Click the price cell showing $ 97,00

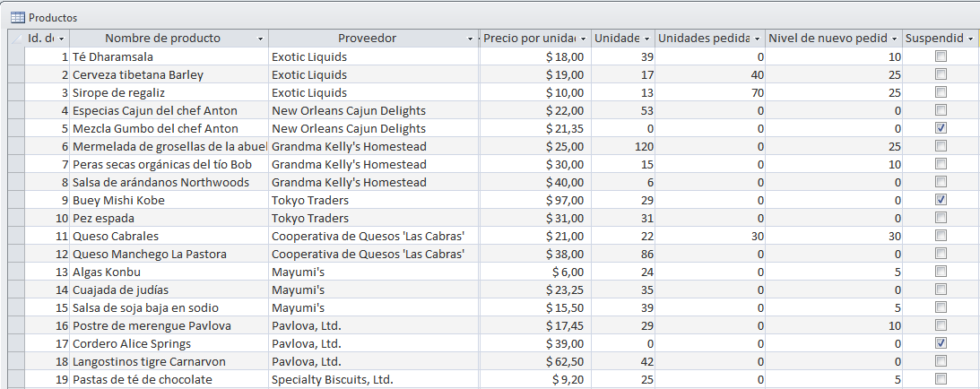coord(535,201)
